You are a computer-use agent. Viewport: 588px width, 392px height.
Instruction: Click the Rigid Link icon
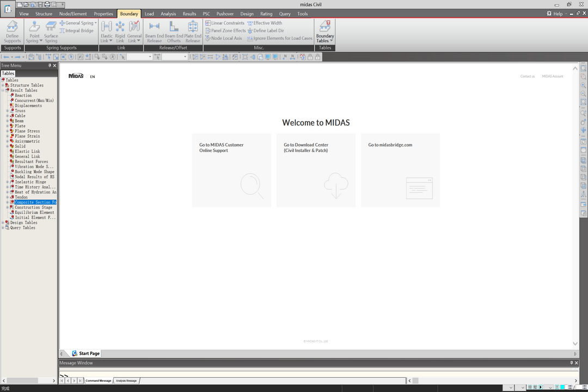coord(120,32)
